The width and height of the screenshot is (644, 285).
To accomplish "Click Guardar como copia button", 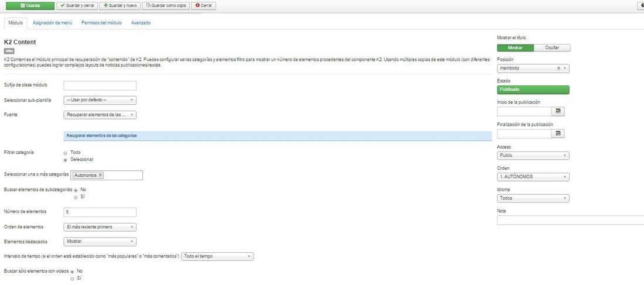I will click(x=166, y=6).
